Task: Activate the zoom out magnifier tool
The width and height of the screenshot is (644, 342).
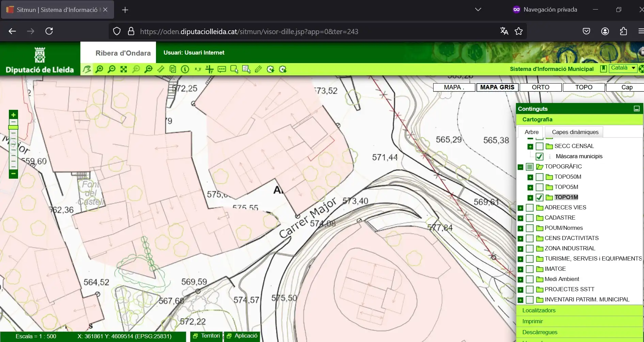Action: (111, 69)
